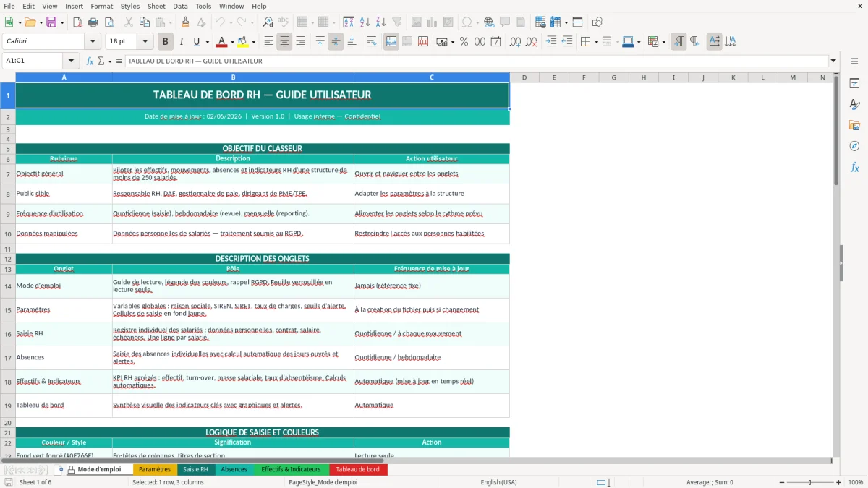Switch to the Tableau de bord tab

click(x=357, y=469)
